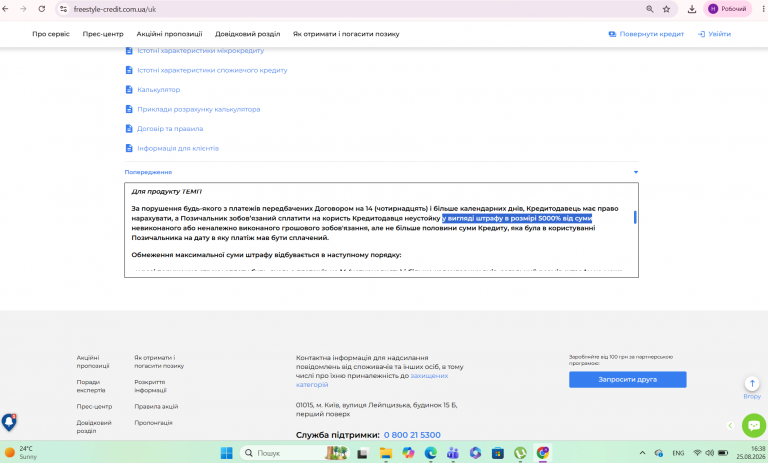
Task: Click the Попередження section heading
Action: pos(148,172)
